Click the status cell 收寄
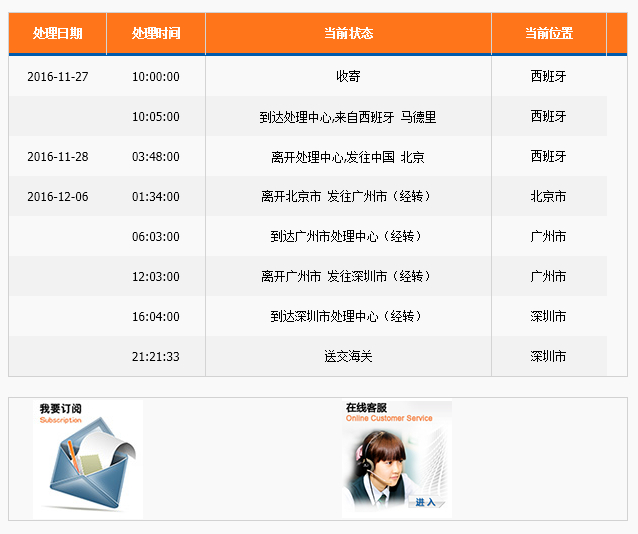This screenshot has height=534, width=638. (x=348, y=76)
